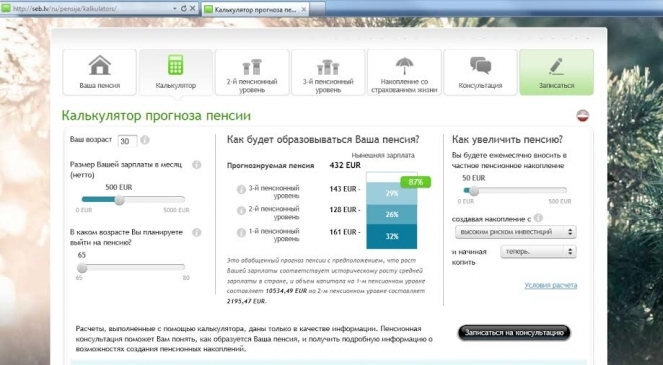Close the Калькулятор прогноза browser tab

coord(304,9)
